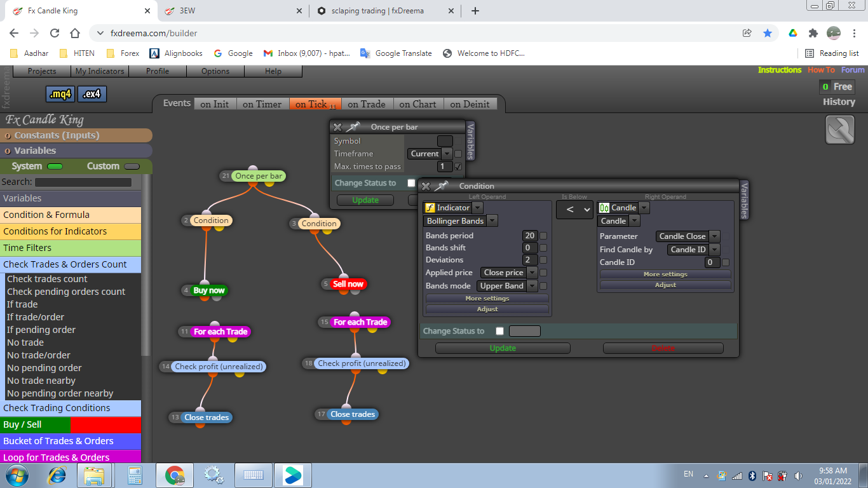Bookmark this page with star icon
The width and height of the screenshot is (868, 488).
768,33
